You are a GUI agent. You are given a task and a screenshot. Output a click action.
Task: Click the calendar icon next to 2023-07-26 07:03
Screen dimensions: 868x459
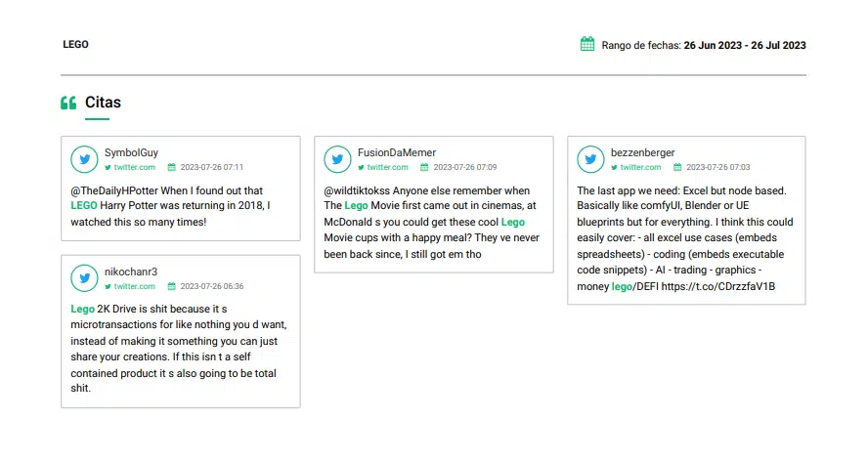(677, 167)
